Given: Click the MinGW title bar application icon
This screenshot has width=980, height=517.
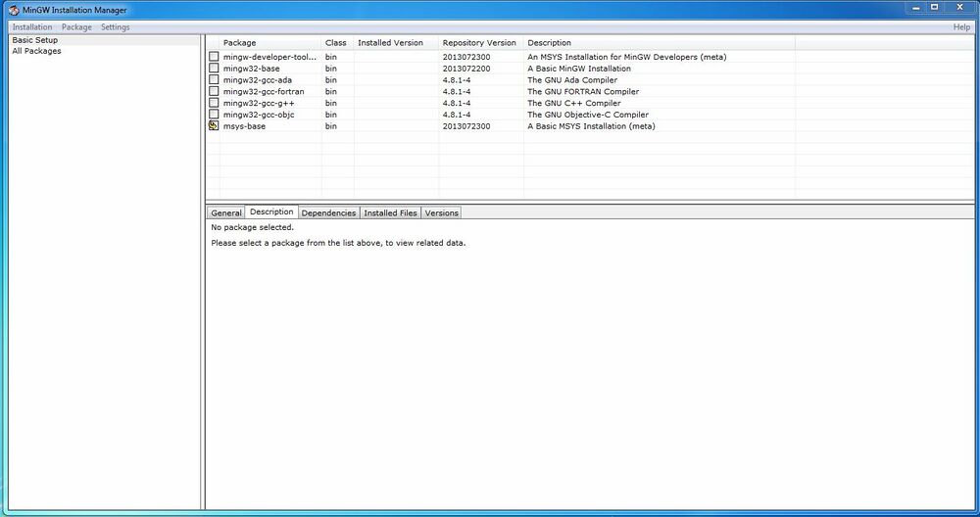Looking at the screenshot, I should (14, 10).
